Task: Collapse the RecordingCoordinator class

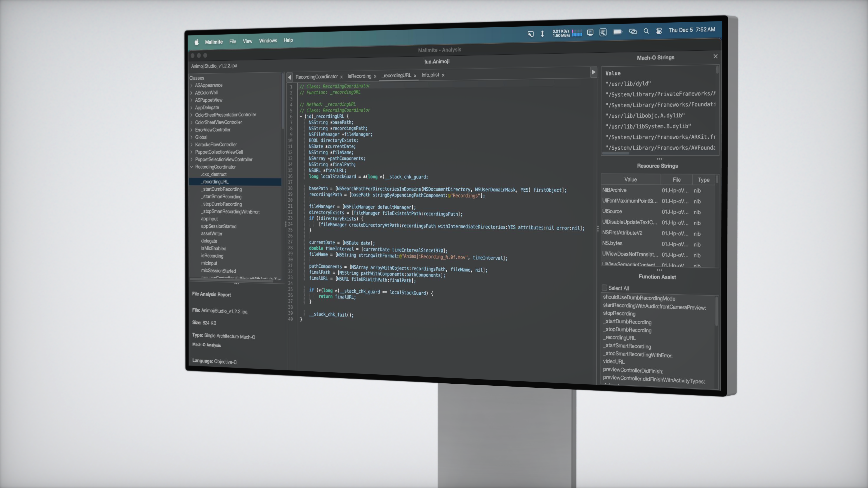Action: pos(191,167)
